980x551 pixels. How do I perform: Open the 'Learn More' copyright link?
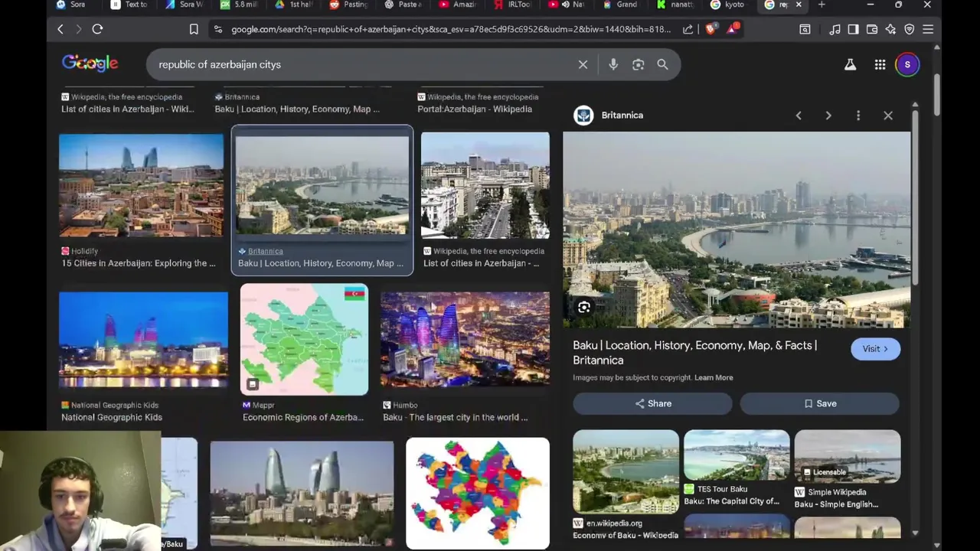[x=714, y=377]
